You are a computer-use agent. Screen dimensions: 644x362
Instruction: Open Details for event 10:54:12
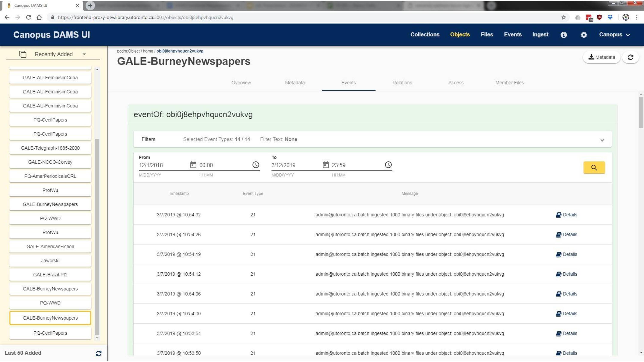(x=566, y=274)
